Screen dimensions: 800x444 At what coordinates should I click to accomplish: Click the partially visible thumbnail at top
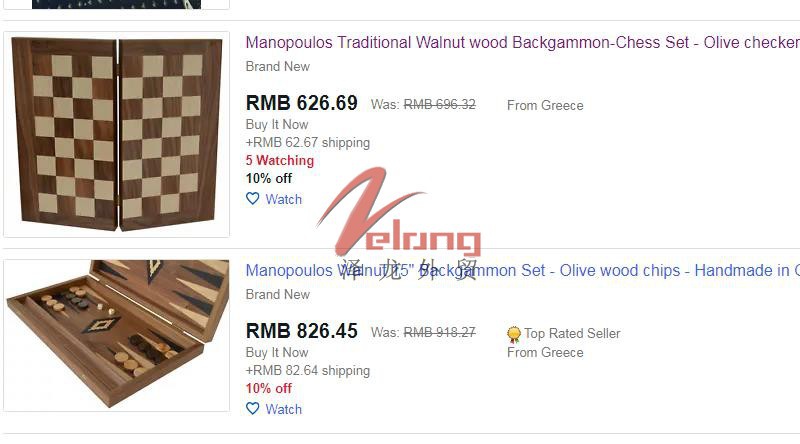click(117, 4)
